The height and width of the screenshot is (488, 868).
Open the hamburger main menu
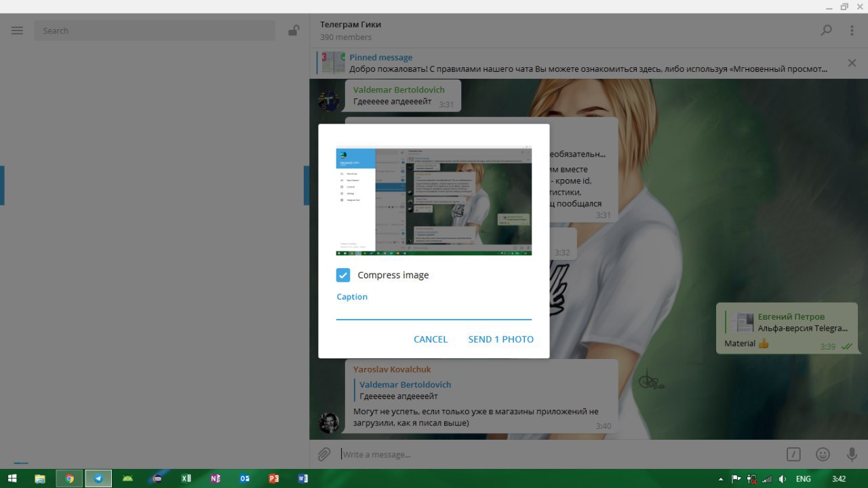click(17, 31)
